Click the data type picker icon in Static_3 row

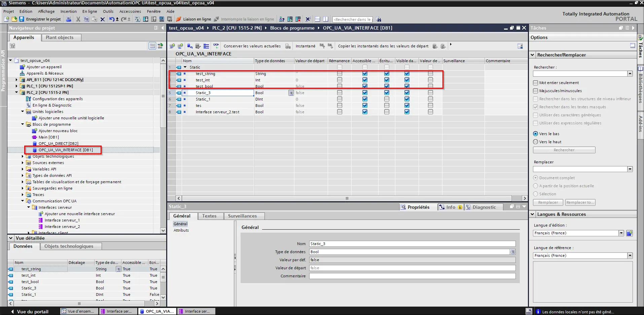click(291, 93)
